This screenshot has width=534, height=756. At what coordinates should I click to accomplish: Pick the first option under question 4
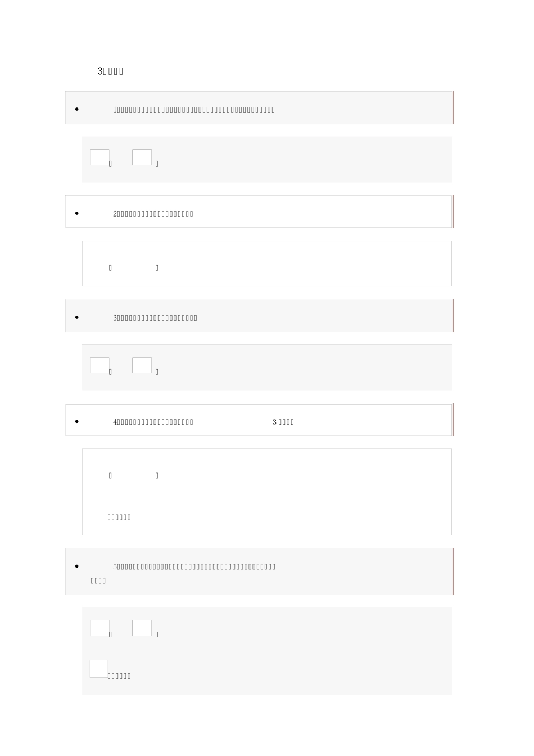(x=110, y=476)
